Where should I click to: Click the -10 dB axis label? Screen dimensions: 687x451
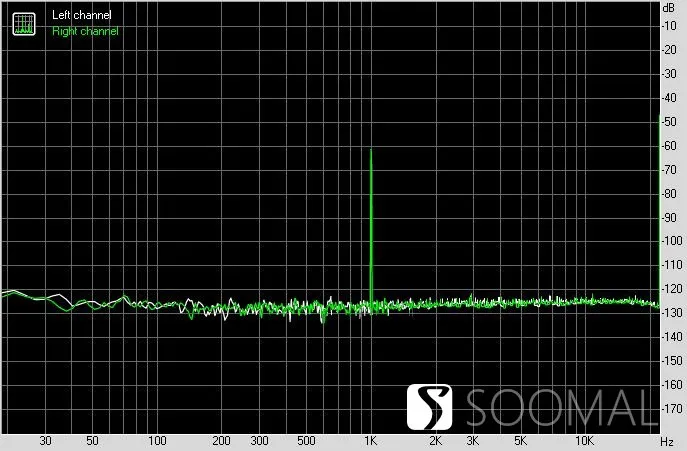point(669,26)
